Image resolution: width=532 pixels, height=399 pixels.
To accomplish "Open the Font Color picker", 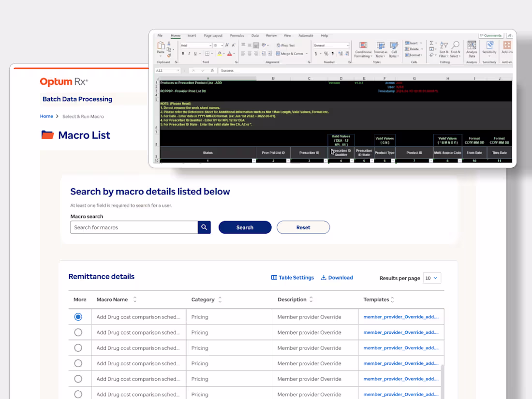I will click(230, 53).
